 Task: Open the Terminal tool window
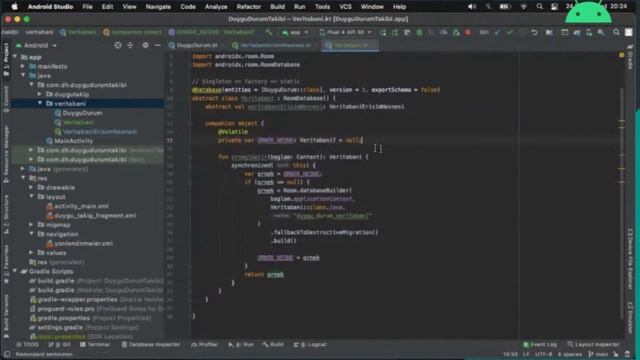[95, 344]
